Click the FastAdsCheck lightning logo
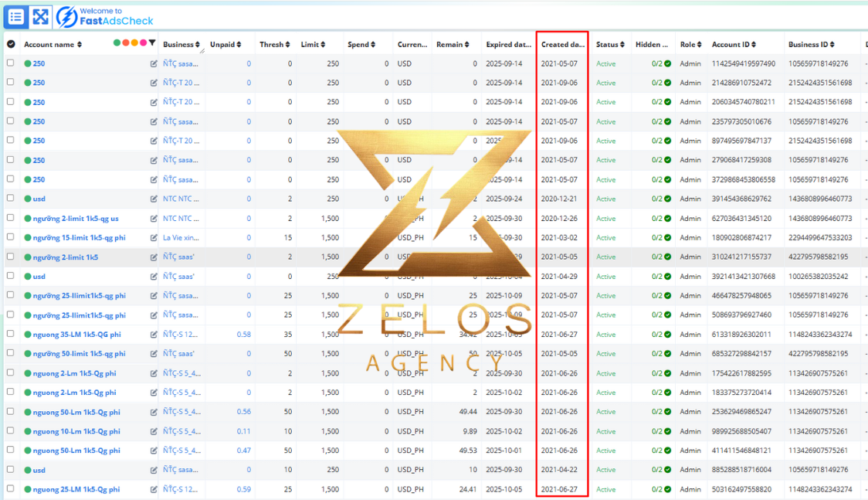Image resolution: width=868 pixels, height=500 pixels. tap(67, 17)
